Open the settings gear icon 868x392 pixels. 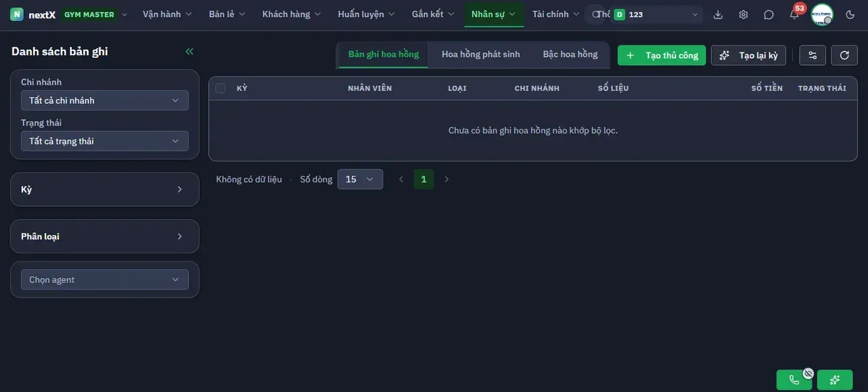pos(743,14)
